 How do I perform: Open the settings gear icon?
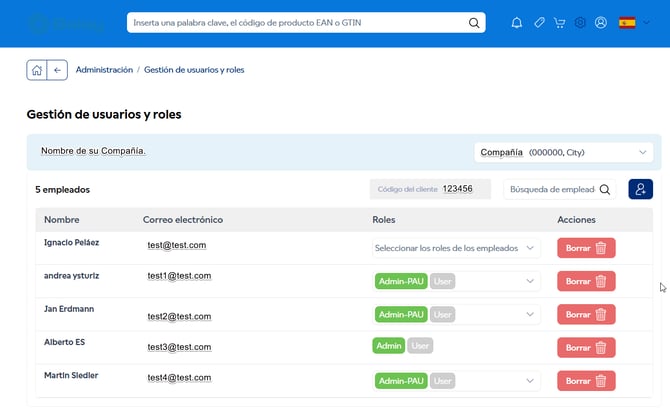(x=580, y=22)
